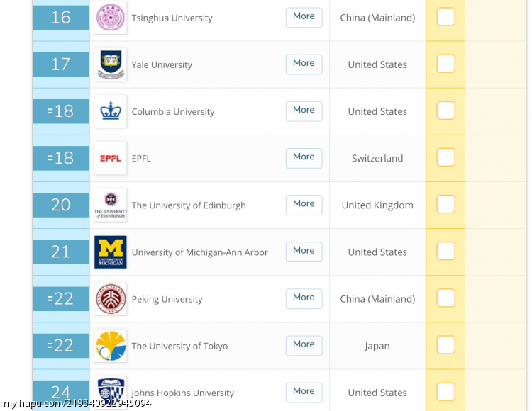Image resolution: width=532 pixels, height=411 pixels.
Task: Open More details for Columbia University
Action: tap(304, 111)
